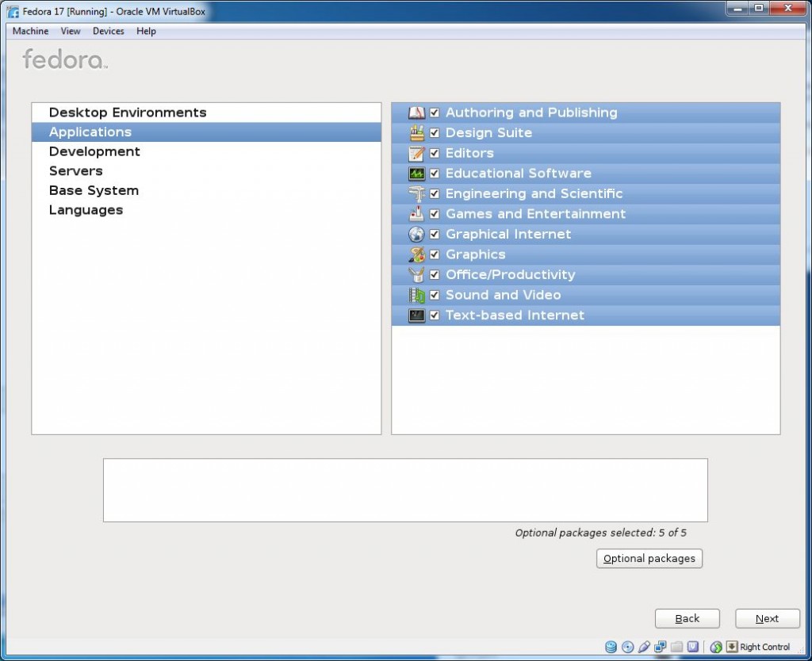Click the Editors notepad icon
The image size is (812, 661).
coord(416,153)
